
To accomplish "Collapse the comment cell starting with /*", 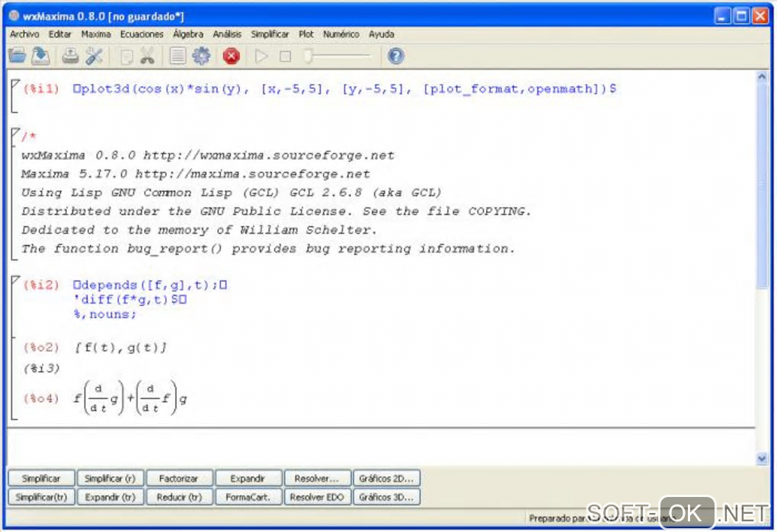I will tap(15, 132).
